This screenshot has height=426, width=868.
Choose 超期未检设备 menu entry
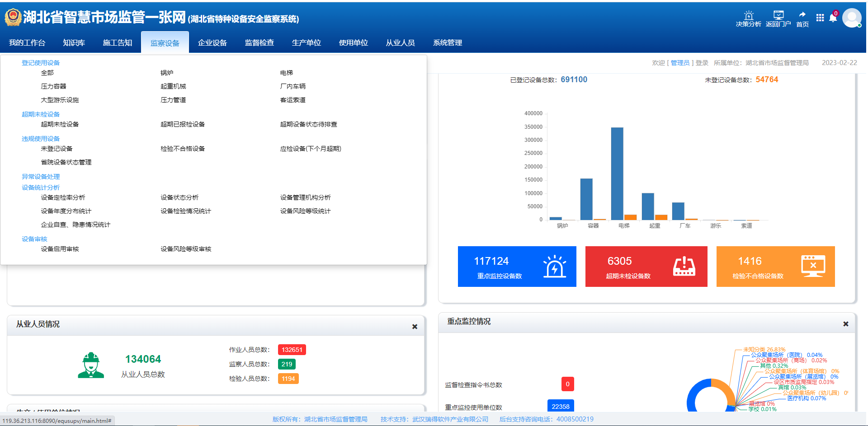(x=60, y=124)
